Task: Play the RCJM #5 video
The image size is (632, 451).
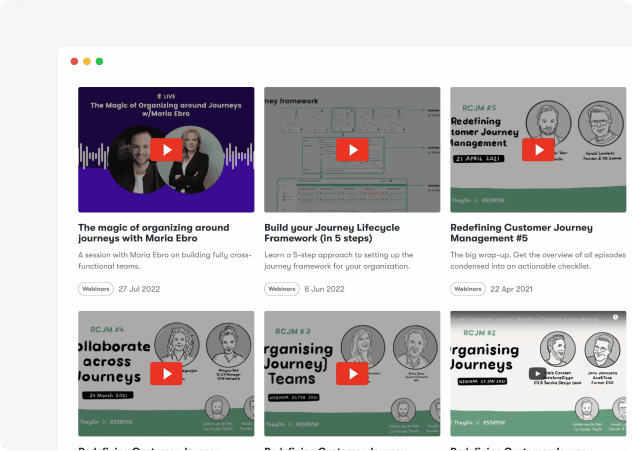Action: (538, 150)
